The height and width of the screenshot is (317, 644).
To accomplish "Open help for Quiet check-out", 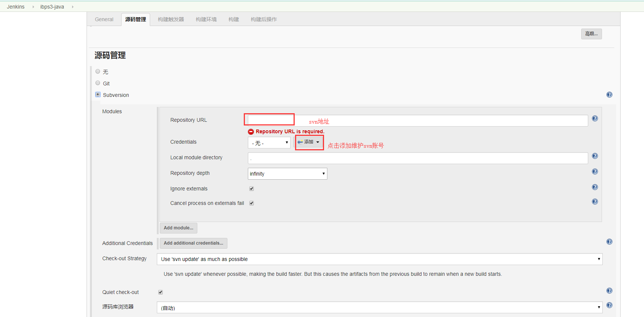I will click(x=609, y=291).
